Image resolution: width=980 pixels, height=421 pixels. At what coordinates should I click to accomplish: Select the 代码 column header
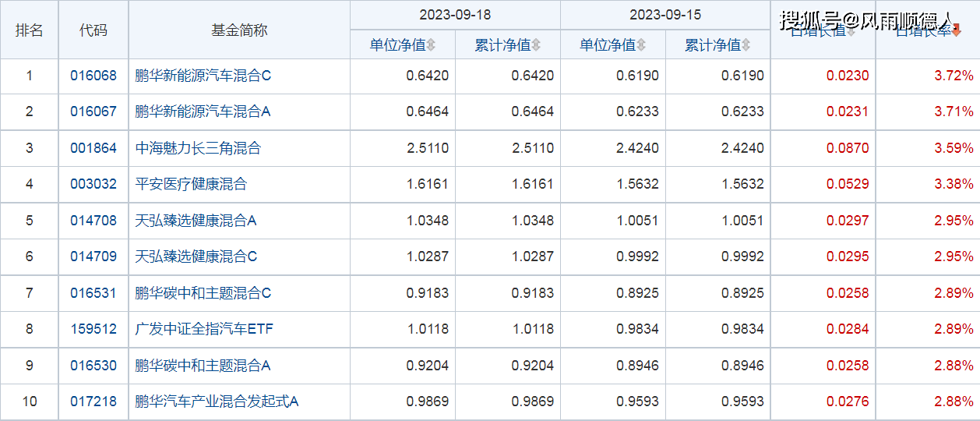[93, 30]
